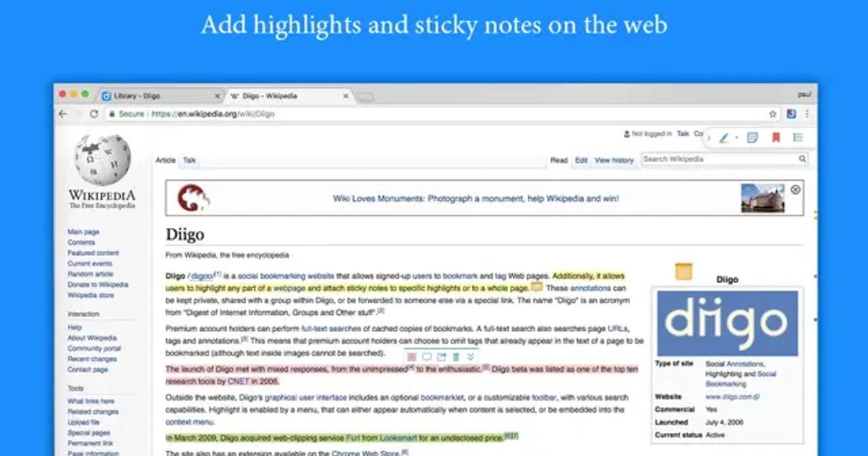Select the Read tab

(559, 160)
